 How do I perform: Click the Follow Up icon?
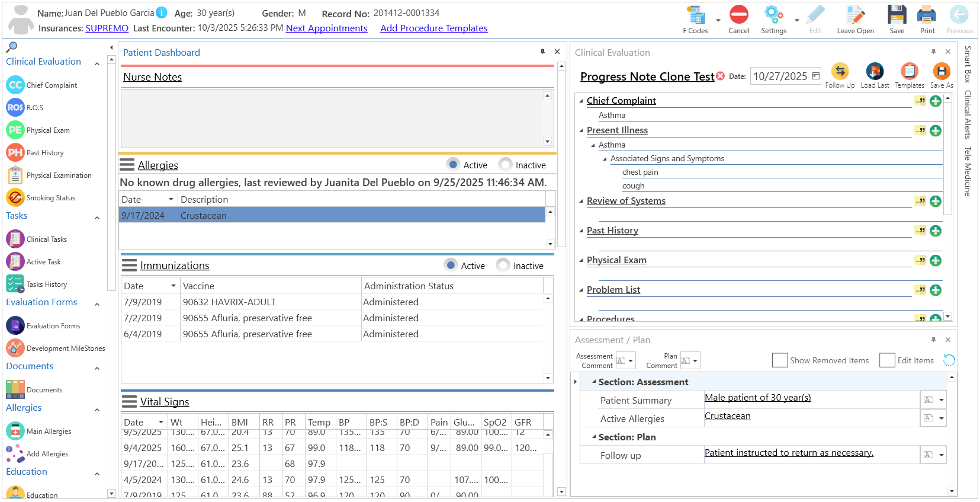[x=840, y=72]
